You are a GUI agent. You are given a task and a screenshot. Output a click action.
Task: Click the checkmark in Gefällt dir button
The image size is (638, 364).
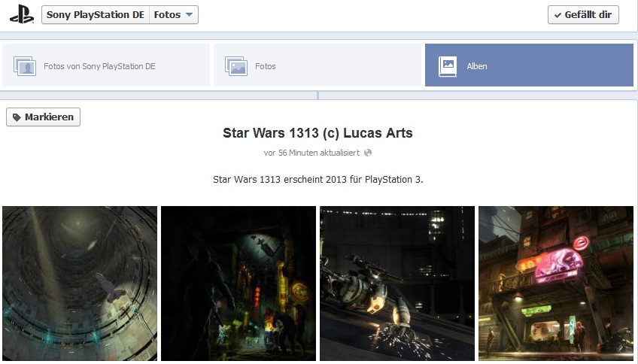(557, 16)
